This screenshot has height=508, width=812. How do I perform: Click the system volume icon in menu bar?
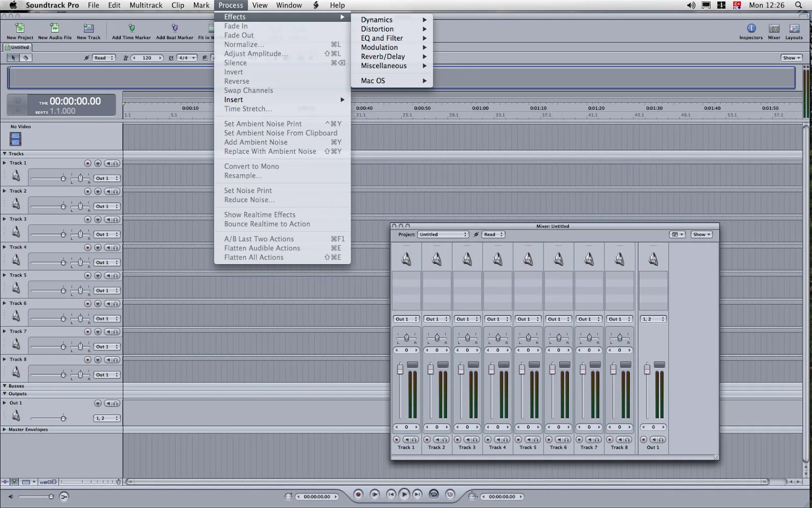(x=691, y=5)
